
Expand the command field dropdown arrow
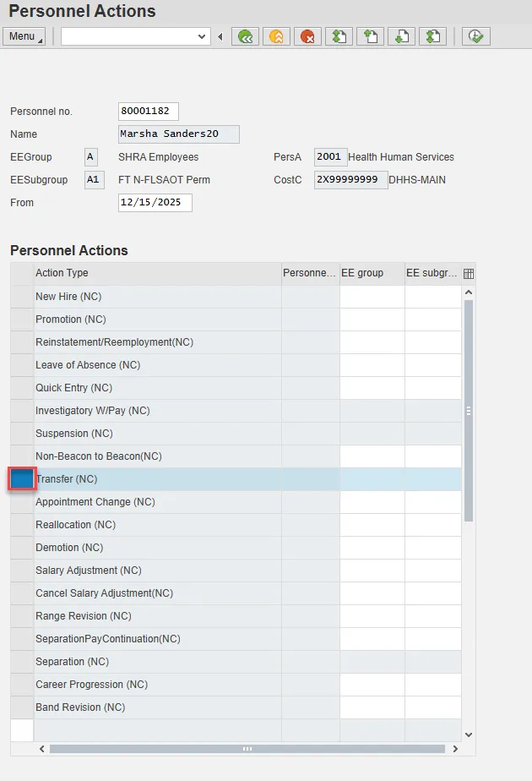(x=202, y=36)
